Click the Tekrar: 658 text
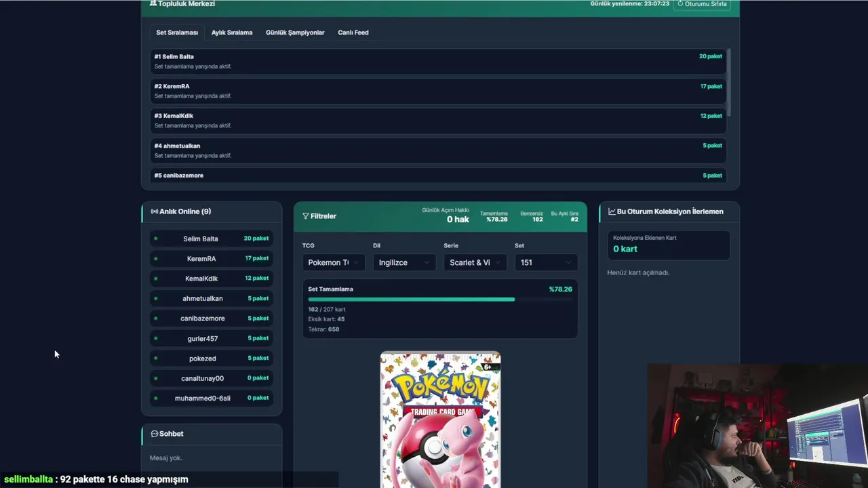This screenshot has width=868, height=488. coord(323,329)
